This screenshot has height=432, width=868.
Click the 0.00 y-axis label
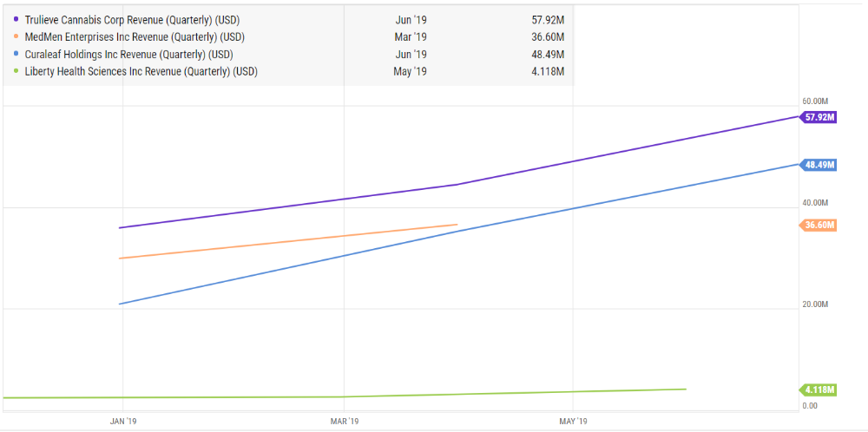809,406
